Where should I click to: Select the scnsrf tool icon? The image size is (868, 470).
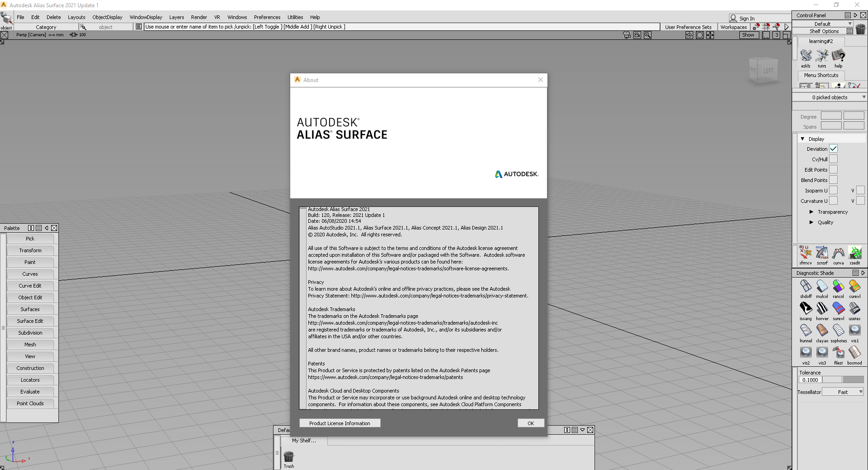(x=822, y=253)
